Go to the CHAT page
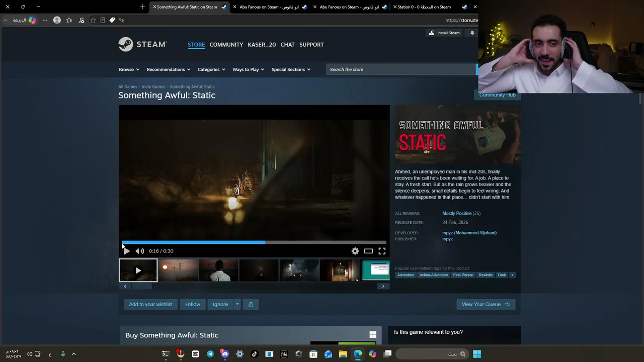 [x=287, y=45]
